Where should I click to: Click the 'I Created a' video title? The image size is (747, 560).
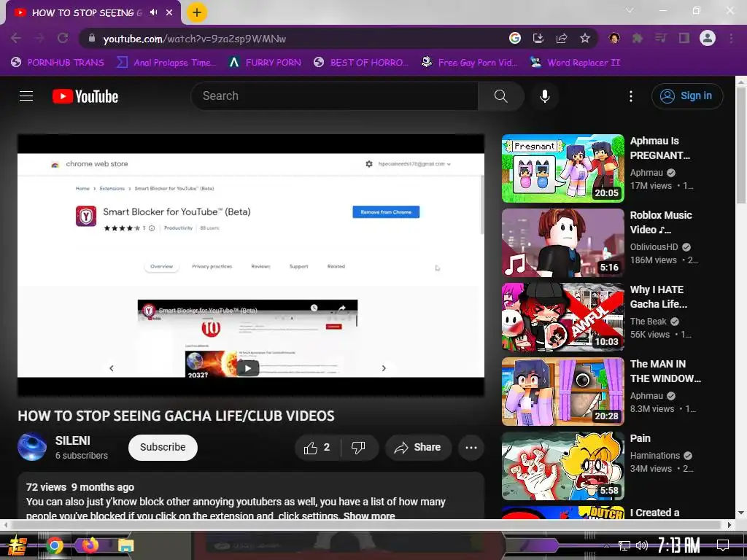654,513
